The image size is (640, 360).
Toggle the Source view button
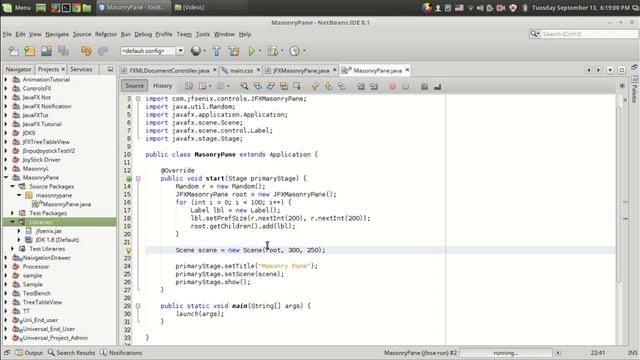pos(134,86)
